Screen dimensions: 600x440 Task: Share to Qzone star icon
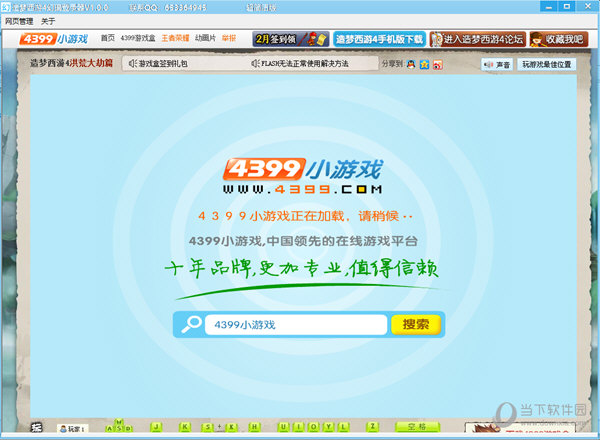point(424,64)
